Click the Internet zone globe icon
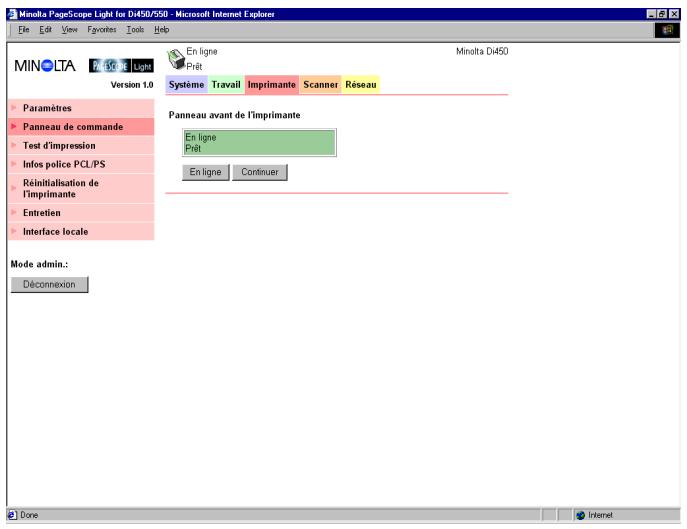687x529 pixels. pos(581,515)
